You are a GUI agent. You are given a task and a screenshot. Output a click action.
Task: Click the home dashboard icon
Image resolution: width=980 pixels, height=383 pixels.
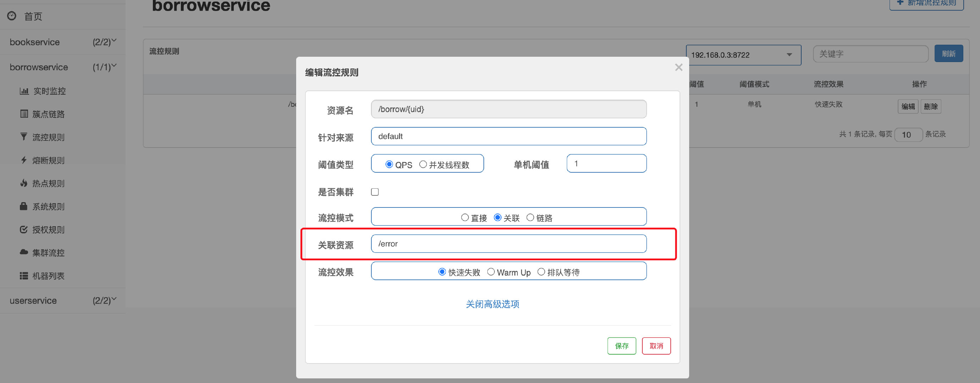point(12,16)
